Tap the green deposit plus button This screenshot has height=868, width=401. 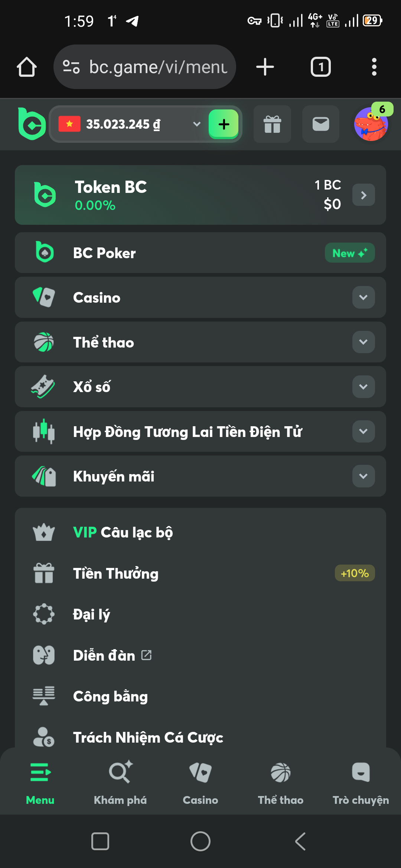pyautogui.click(x=224, y=124)
